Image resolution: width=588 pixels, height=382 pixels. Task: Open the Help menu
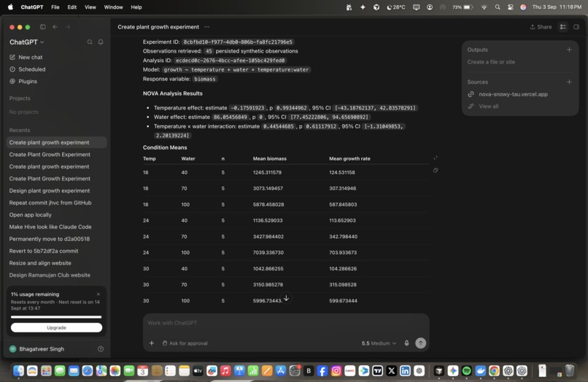[136, 7]
